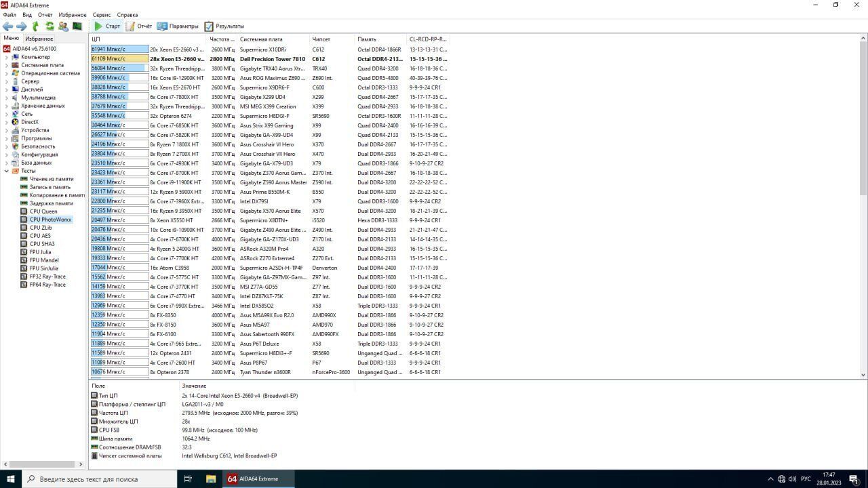This screenshot has width=868, height=488.
Task: Open Параметры from the toolbar
Action: coord(178,26)
